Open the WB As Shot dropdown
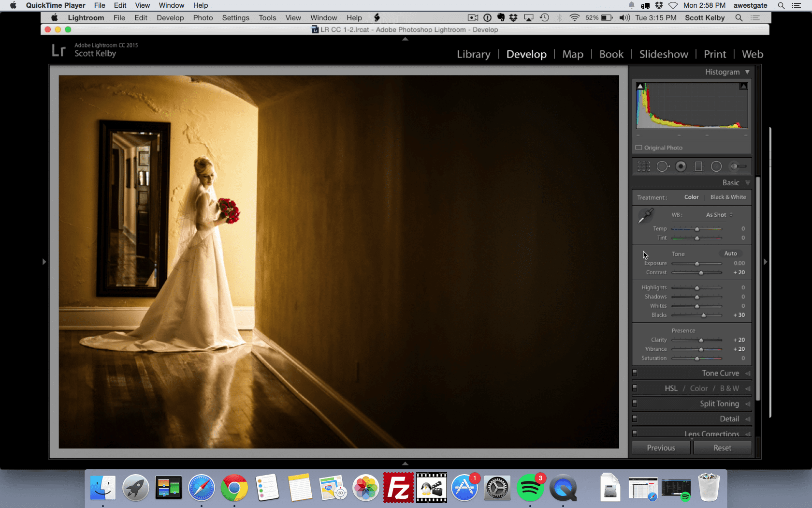This screenshot has height=508, width=812. tap(719, 214)
